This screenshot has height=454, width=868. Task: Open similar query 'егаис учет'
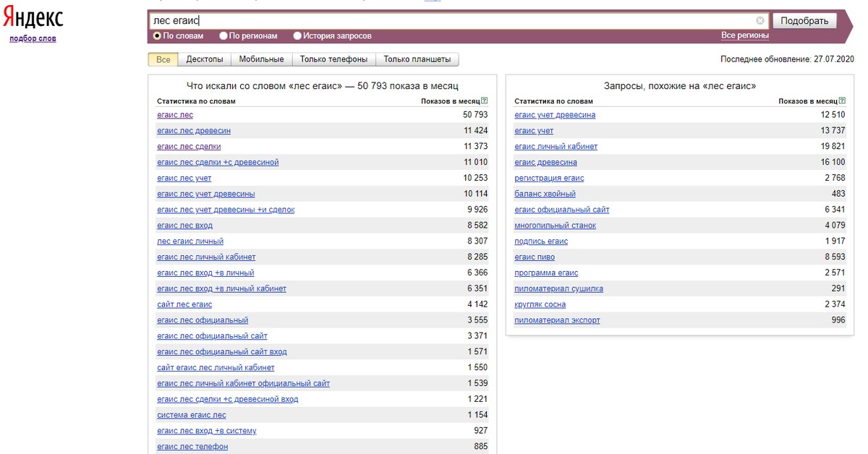pyautogui.click(x=534, y=131)
